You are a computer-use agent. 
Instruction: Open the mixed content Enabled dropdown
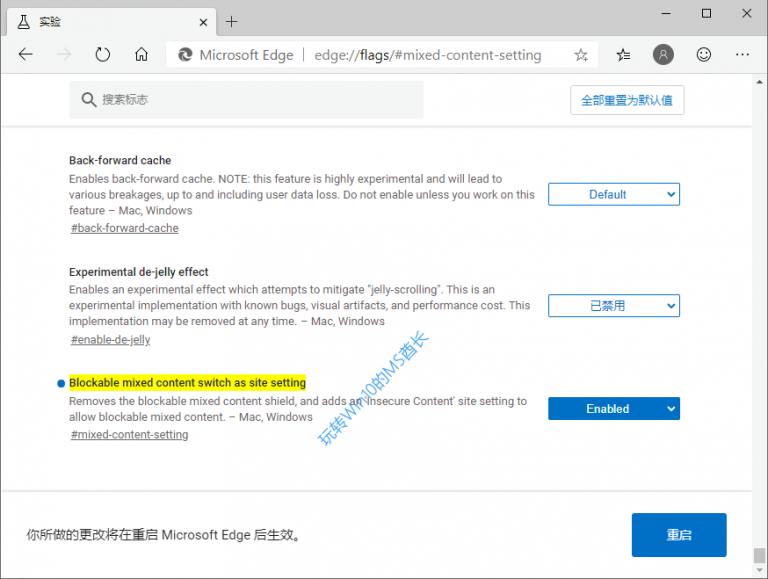click(614, 409)
